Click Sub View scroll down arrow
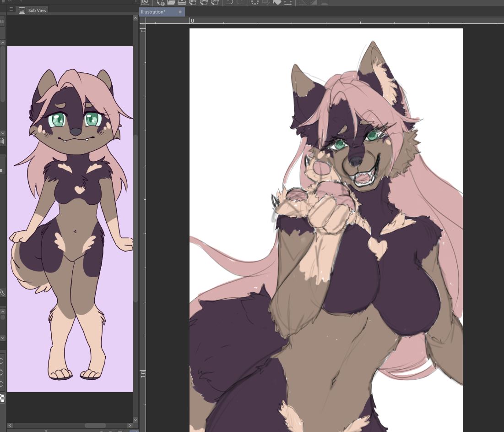 (x=135, y=420)
